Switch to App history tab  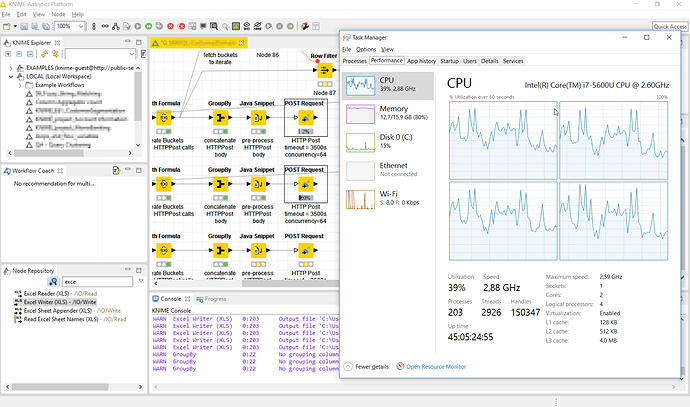421,61
